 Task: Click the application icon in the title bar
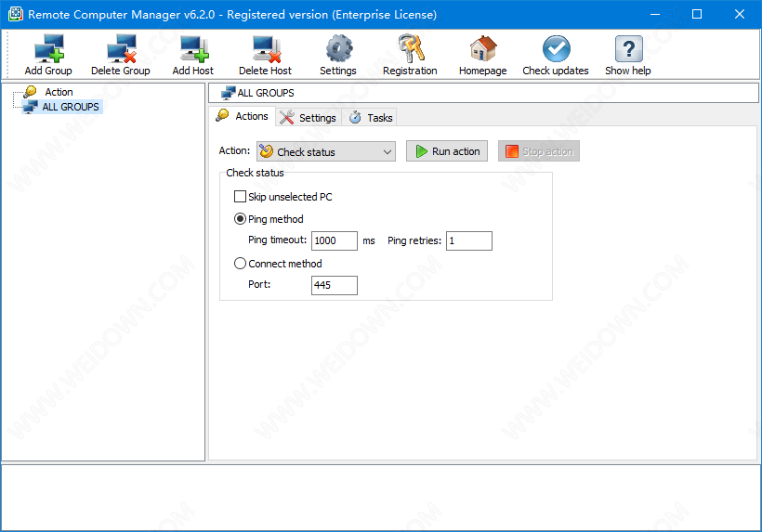point(16,14)
